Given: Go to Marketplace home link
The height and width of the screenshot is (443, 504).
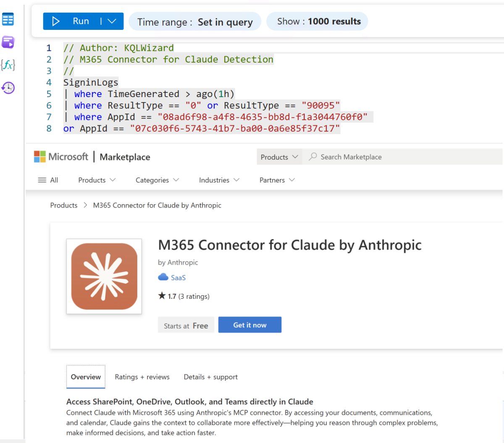Looking at the screenshot, I should (125, 157).
